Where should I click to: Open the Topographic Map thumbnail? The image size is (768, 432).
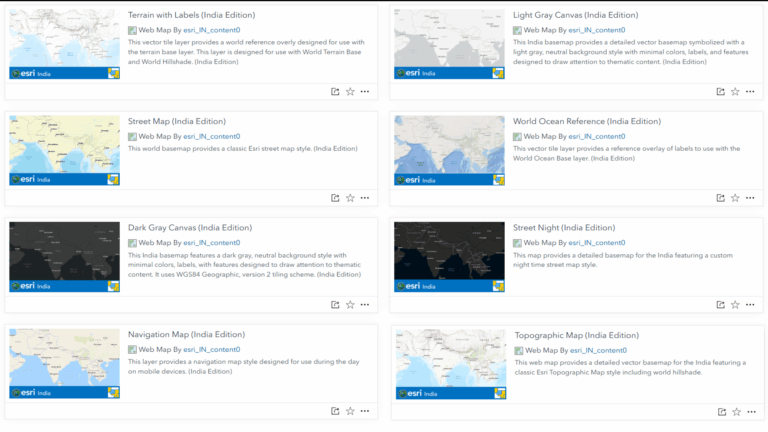[451, 364]
